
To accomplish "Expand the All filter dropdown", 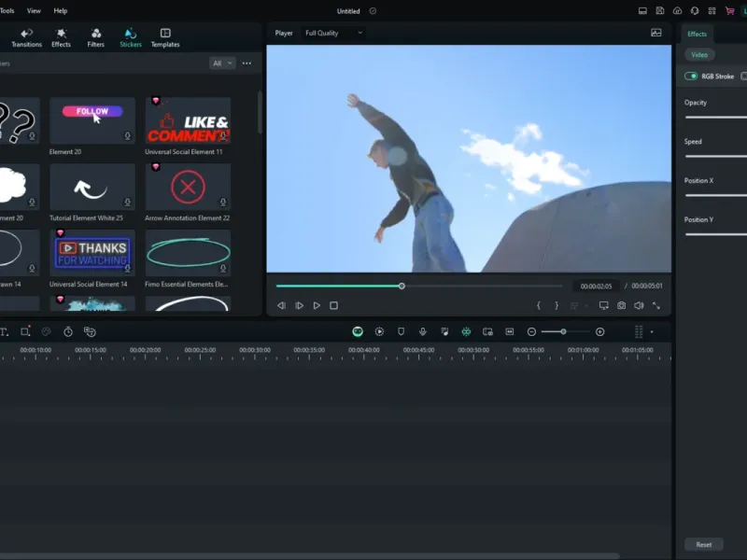I will (222, 63).
